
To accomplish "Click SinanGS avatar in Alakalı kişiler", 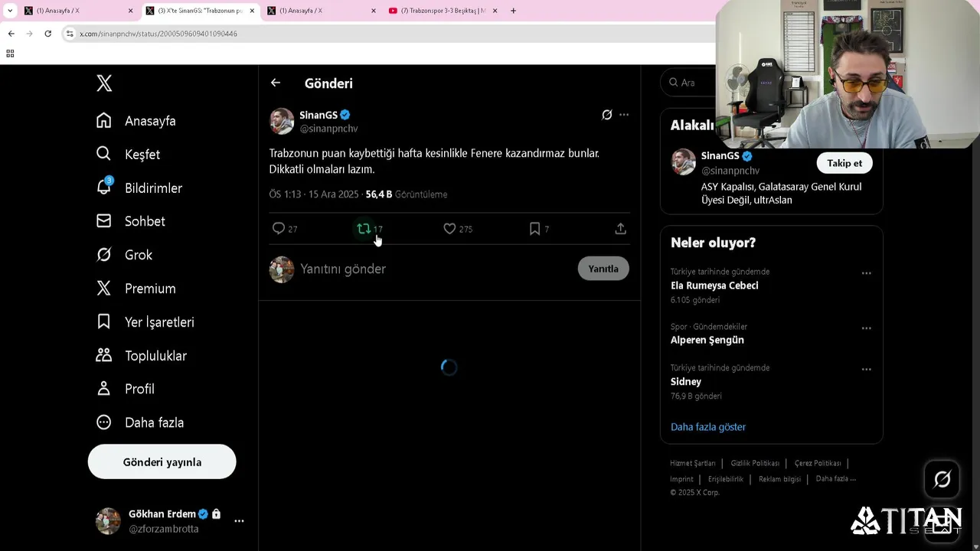I will point(684,162).
